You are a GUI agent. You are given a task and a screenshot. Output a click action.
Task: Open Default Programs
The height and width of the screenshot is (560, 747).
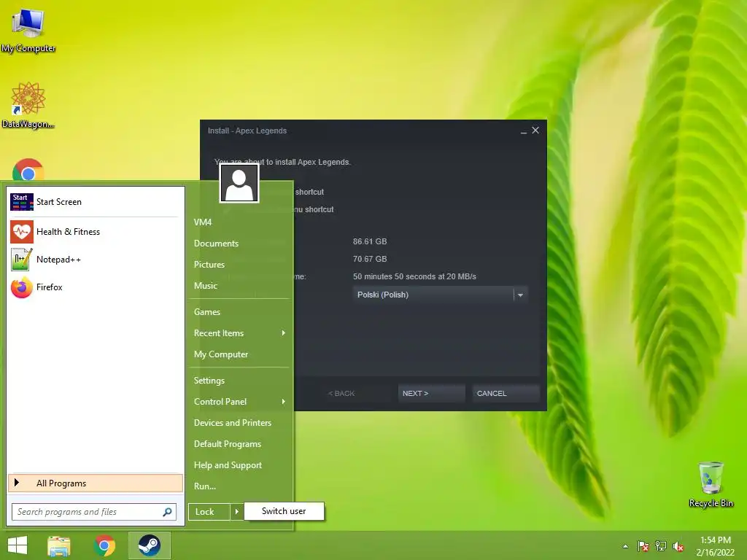click(228, 444)
